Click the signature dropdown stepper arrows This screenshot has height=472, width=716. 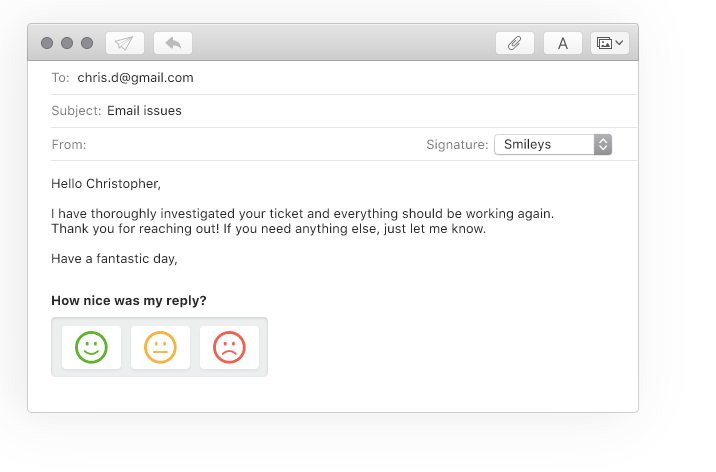[x=603, y=145]
